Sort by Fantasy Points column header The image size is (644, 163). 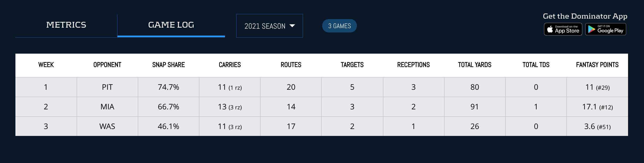(597, 65)
